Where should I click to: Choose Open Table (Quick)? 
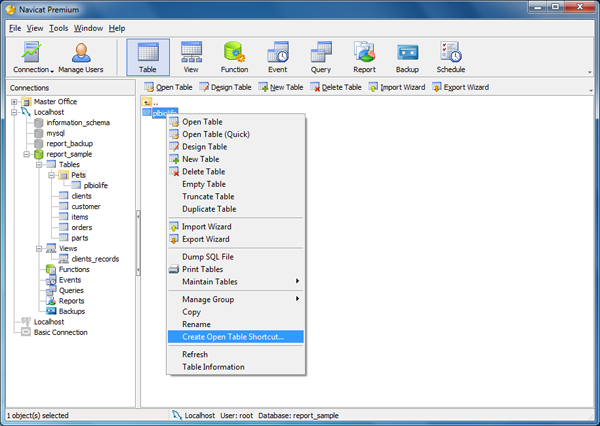point(236,134)
